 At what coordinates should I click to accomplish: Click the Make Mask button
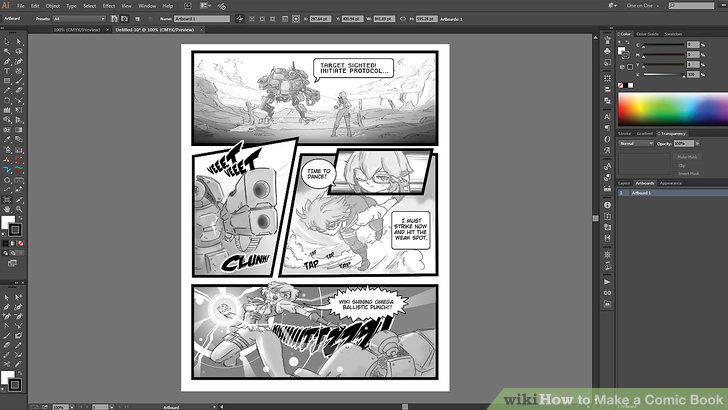coord(687,157)
